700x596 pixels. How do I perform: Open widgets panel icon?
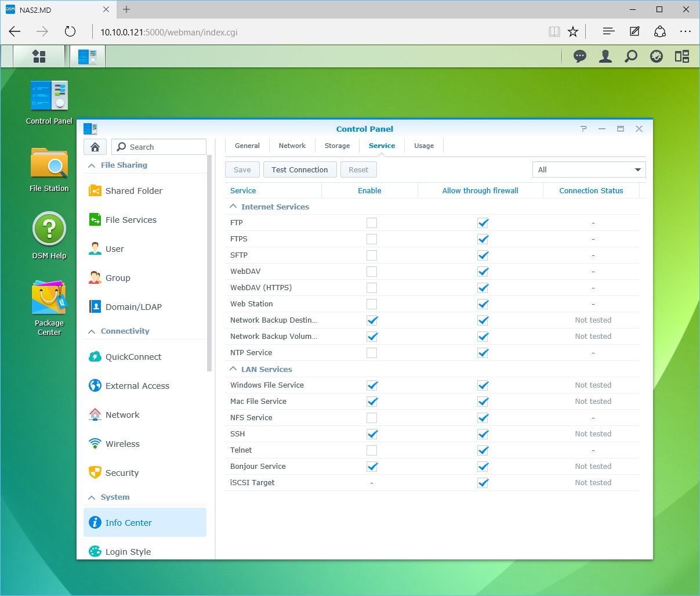pyautogui.click(x=682, y=56)
